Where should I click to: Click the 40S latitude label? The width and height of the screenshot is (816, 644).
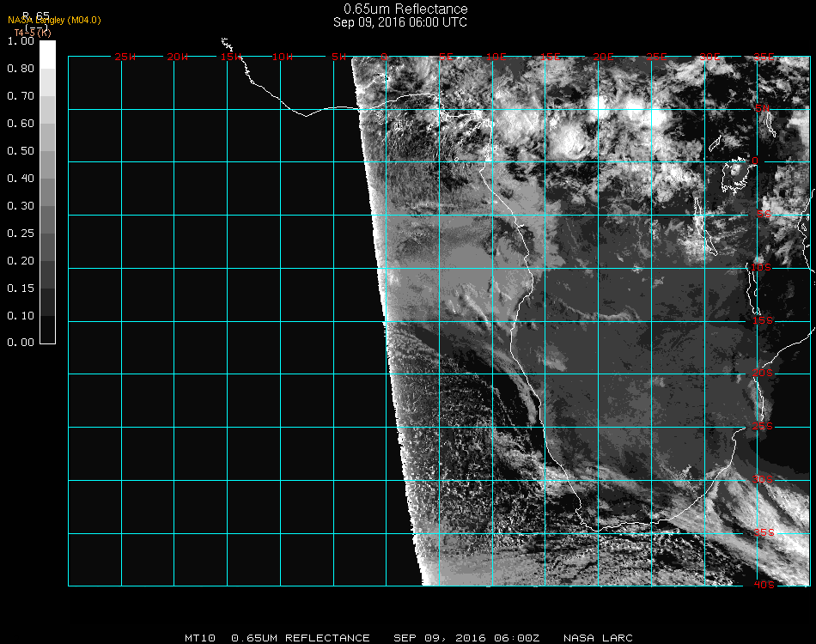[x=764, y=586]
